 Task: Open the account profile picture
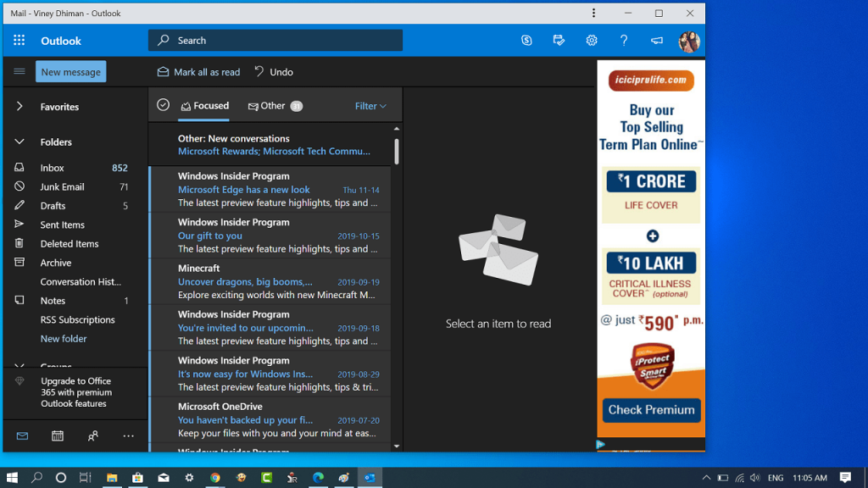tap(689, 41)
